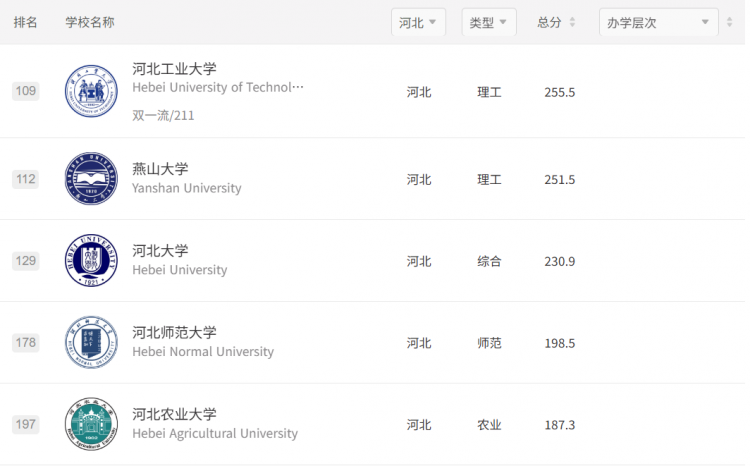The height and width of the screenshot is (466, 750).
Task: Open the 河北 province filter dropdown
Action: (x=419, y=22)
